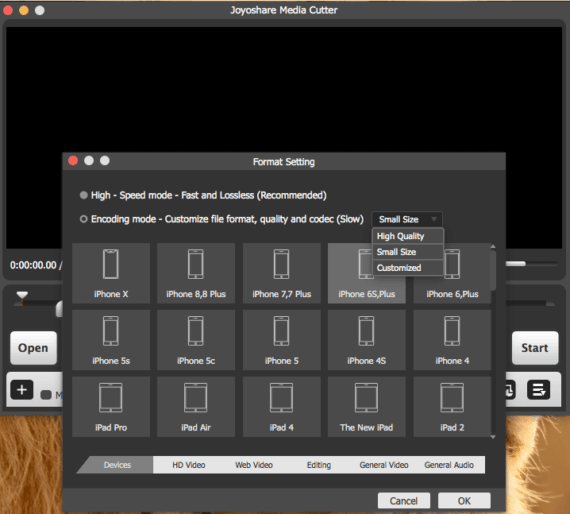Click the Start button in Media Cutter
The image size is (570, 514).
tap(535, 348)
